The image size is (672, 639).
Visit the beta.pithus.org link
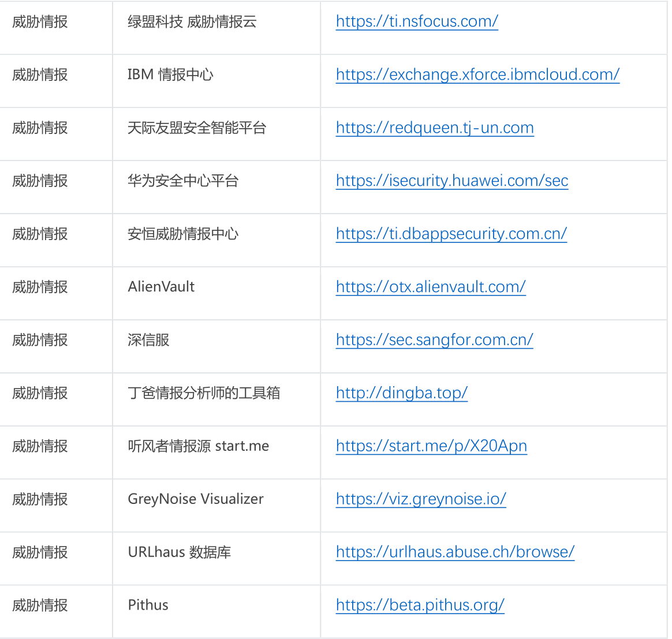(420, 606)
